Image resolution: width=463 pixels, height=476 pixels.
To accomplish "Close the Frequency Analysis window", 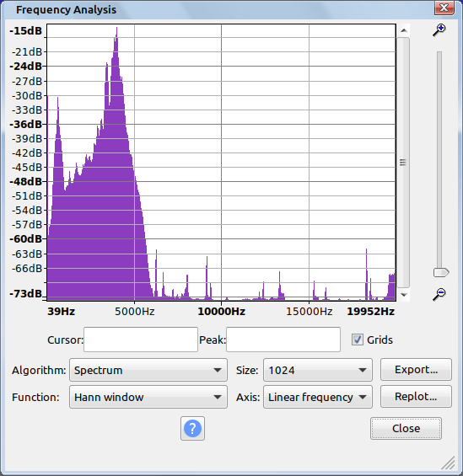I will click(x=444, y=8).
